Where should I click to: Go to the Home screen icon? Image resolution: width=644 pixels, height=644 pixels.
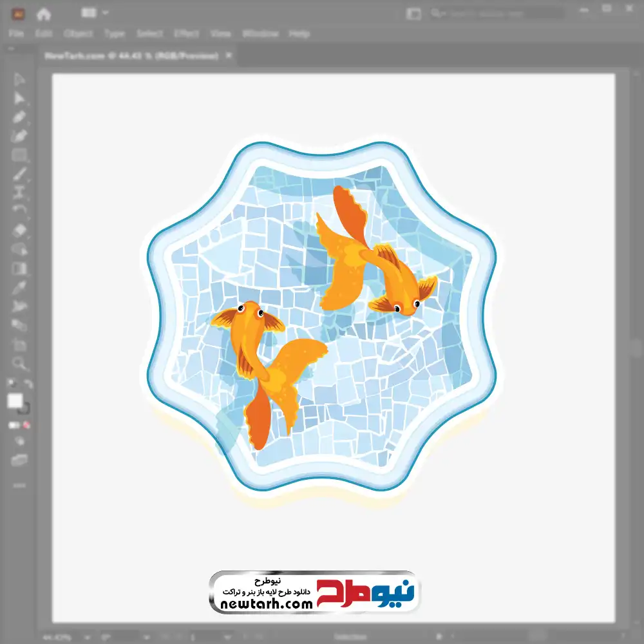[x=44, y=14]
